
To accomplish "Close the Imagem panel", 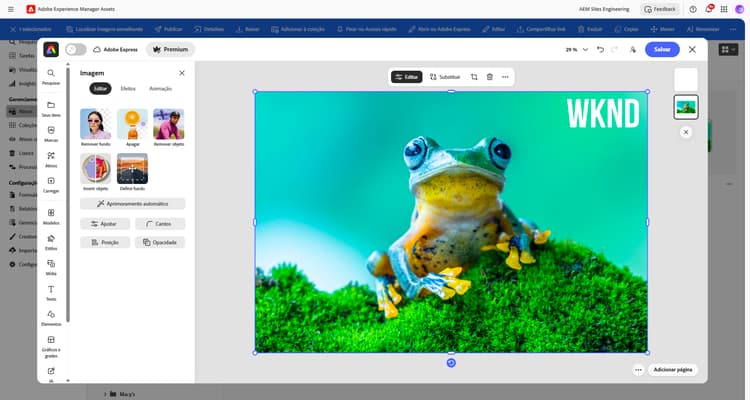I will click(182, 73).
